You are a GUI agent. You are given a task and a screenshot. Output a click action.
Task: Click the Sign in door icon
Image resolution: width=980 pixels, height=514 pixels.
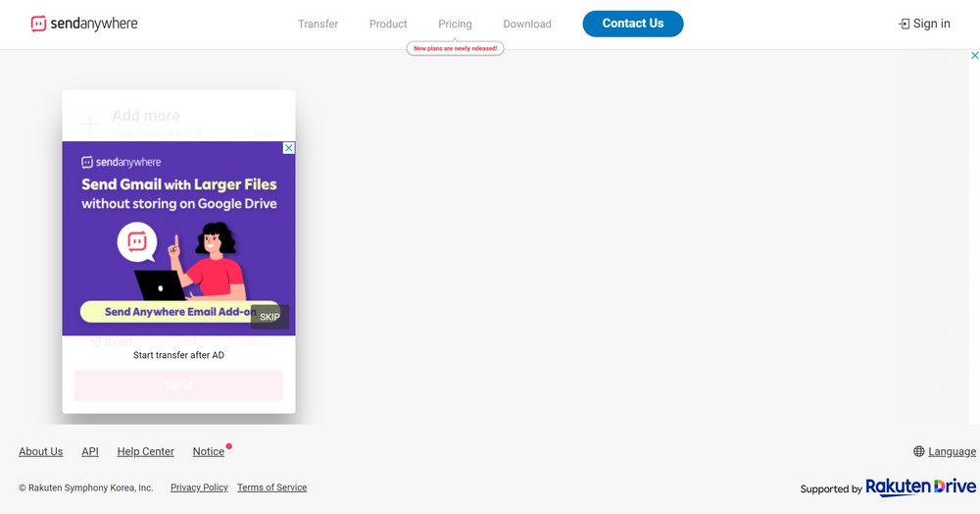coord(904,24)
